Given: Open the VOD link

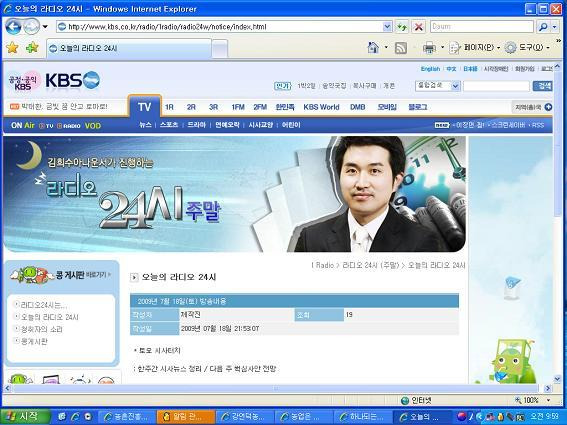Looking at the screenshot, I should point(93,126).
